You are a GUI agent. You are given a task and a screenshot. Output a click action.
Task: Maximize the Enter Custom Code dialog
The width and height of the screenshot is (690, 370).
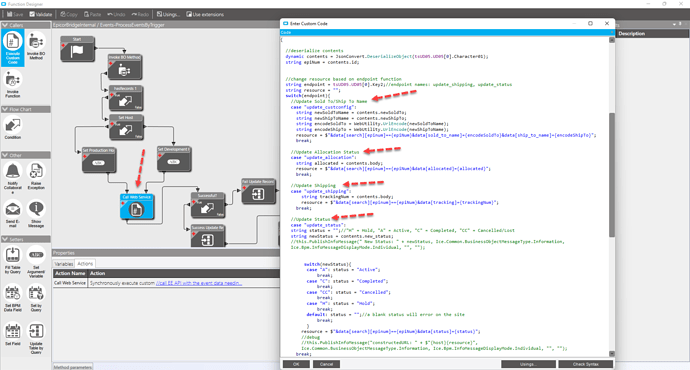coord(590,23)
